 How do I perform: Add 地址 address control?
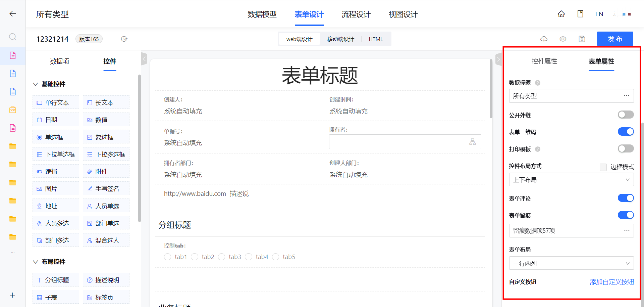tap(56, 206)
